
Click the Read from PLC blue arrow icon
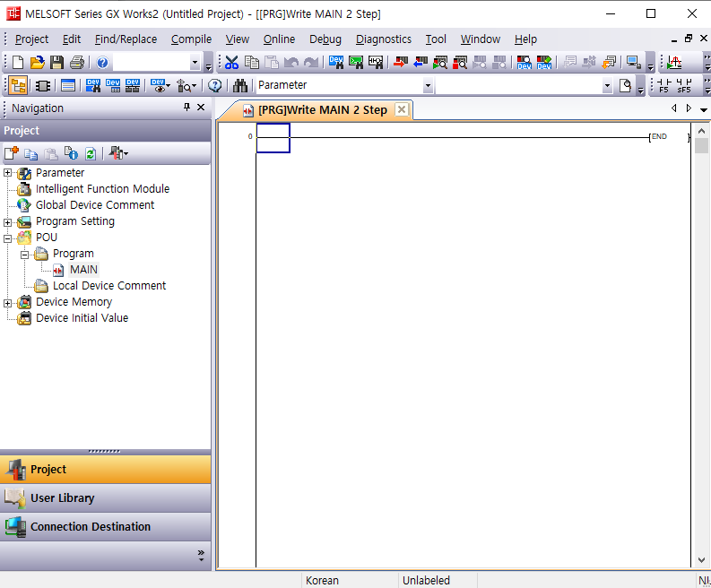421,62
